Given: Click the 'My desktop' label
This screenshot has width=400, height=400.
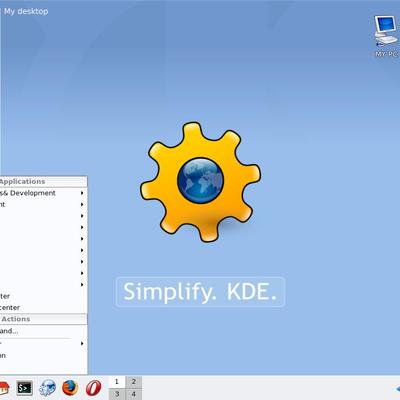Looking at the screenshot, I should point(26,11).
